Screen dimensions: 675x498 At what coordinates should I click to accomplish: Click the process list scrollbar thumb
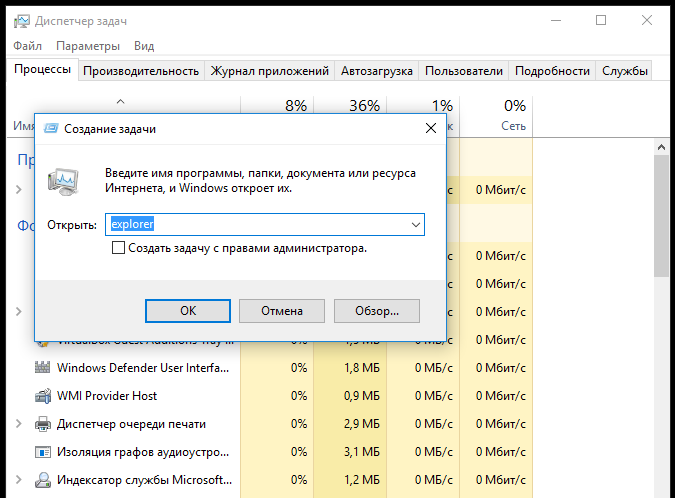pos(661,217)
